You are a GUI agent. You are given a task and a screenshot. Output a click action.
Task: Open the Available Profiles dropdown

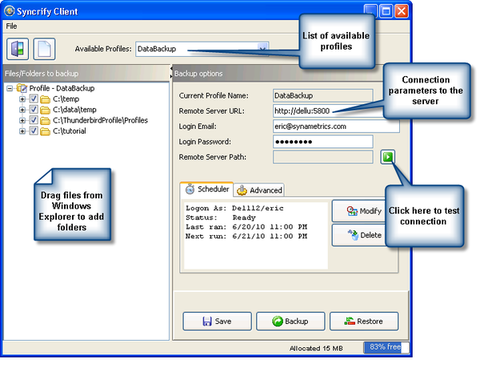tap(263, 49)
